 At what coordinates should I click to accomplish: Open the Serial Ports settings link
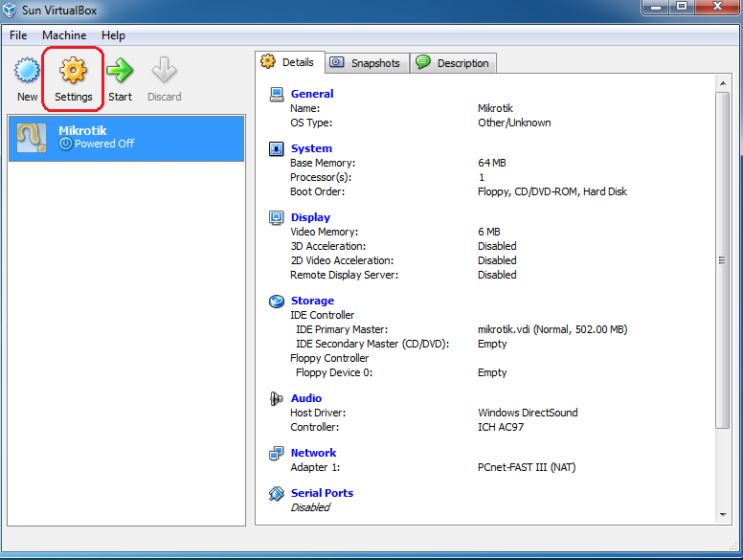click(322, 493)
